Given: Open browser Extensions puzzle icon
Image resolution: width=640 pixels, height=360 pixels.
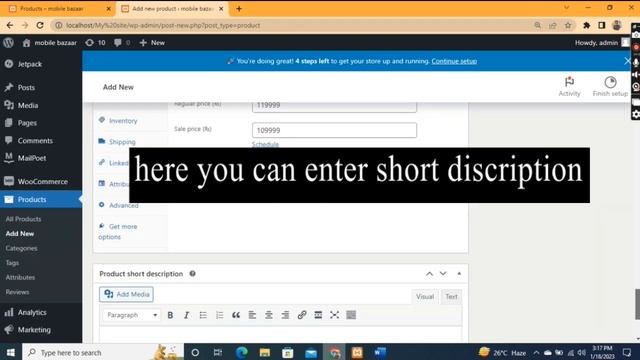Looking at the screenshot, I should 587,25.
